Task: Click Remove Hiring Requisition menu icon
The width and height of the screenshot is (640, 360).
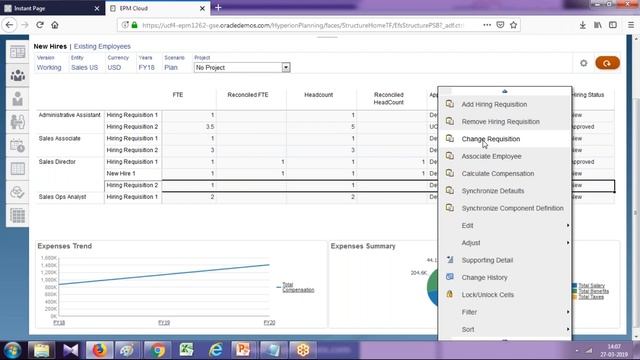Action: coord(449,121)
